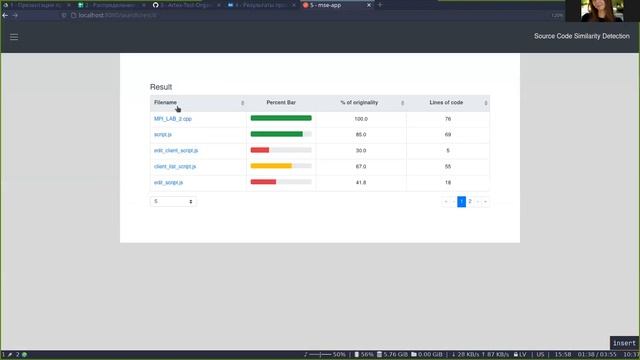Screen dimensions: 640x360
Task: Open the script.js file link
Action: (163, 135)
